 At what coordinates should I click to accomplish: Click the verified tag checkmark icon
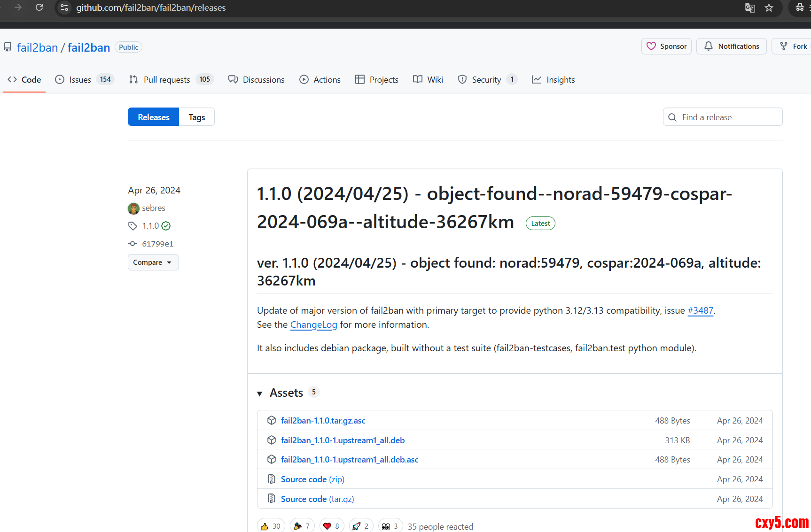point(166,226)
